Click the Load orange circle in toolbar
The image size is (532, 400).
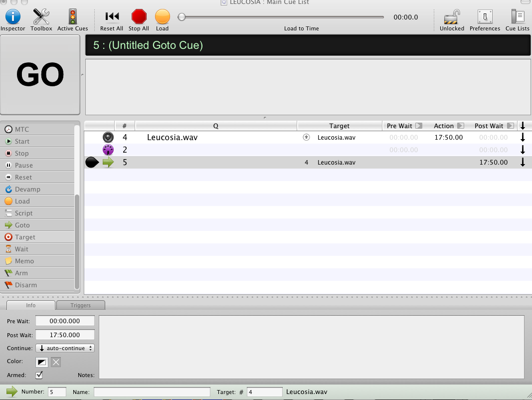[x=162, y=17]
